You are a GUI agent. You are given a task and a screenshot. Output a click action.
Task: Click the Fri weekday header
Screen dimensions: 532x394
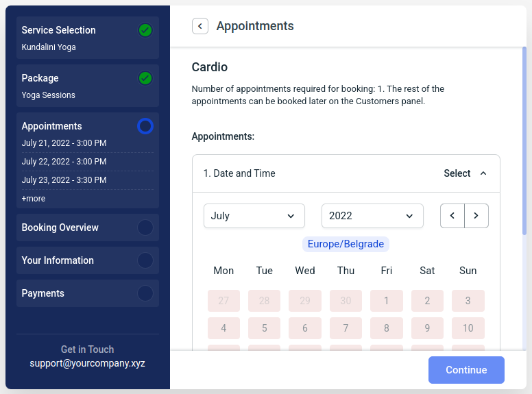(387, 271)
